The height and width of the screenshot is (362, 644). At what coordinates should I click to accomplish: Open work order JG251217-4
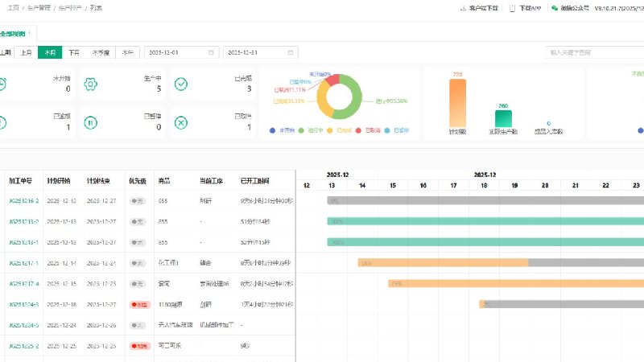pos(24,284)
